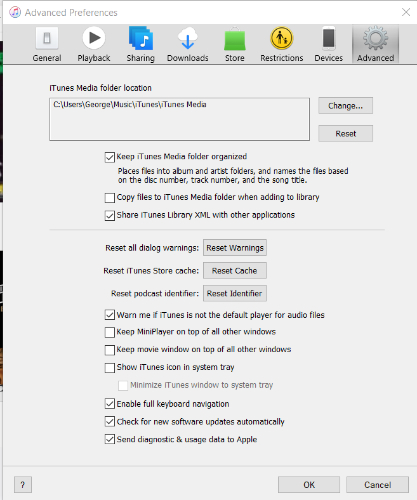This screenshot has height=500, width=417.
Task: Check Show iTunes icon in system tray
Action: click(x=110, y=368)
